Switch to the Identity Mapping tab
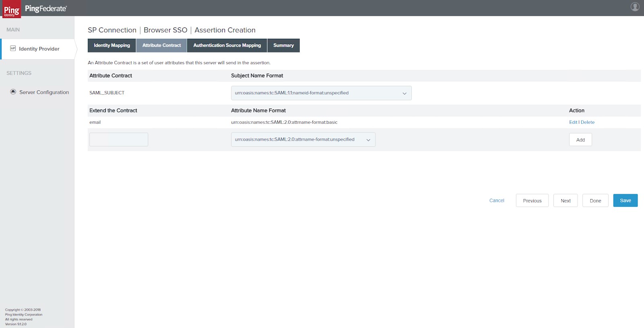The height and width of the screenshot is (328, 644). coord(112,46)
